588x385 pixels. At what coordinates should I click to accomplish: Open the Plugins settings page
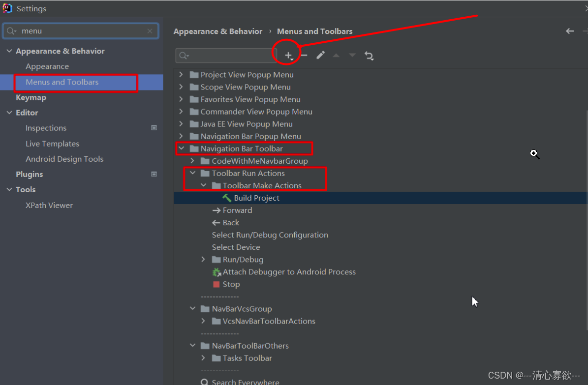(29, 175)
